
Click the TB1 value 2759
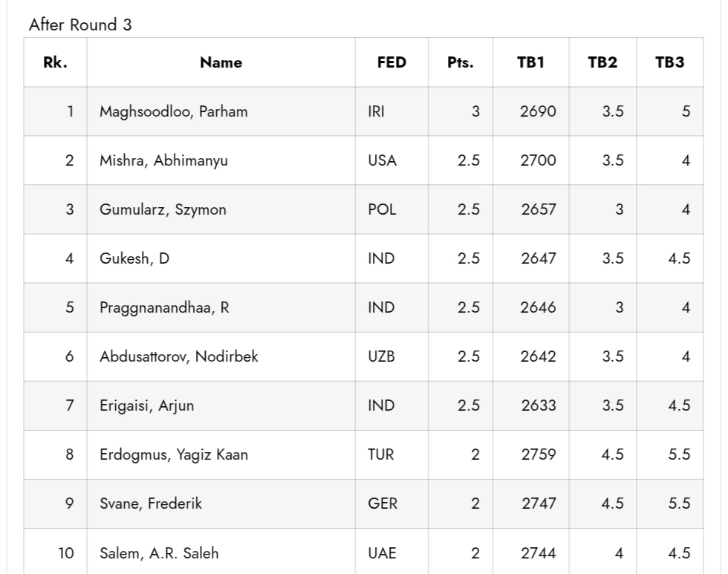click(x=539, y=455)
